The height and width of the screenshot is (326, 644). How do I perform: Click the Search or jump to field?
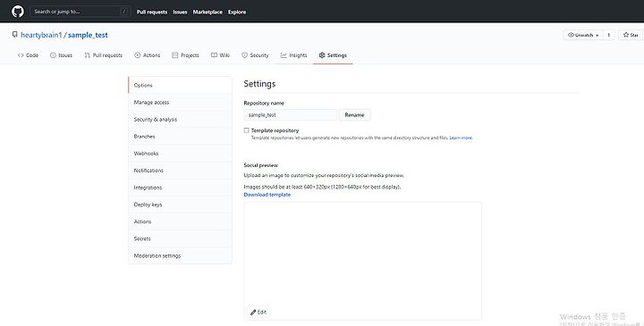click(80, 12)
